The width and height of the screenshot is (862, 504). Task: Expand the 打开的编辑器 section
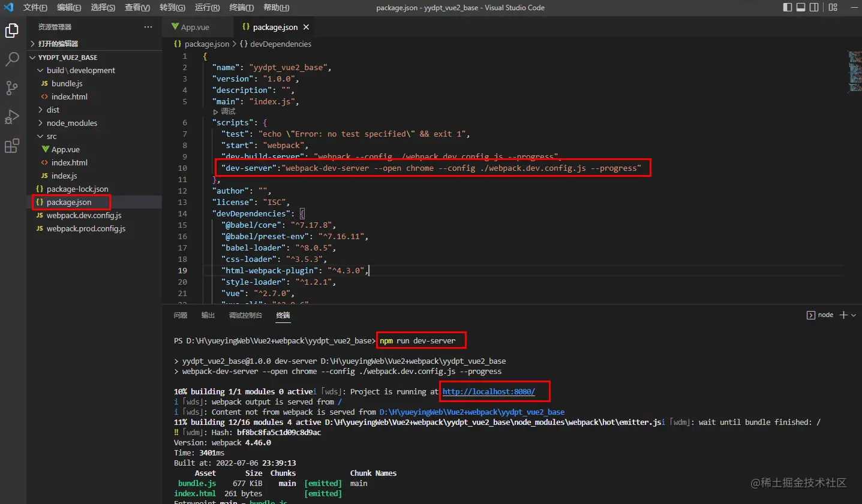(x=95, y=44)
